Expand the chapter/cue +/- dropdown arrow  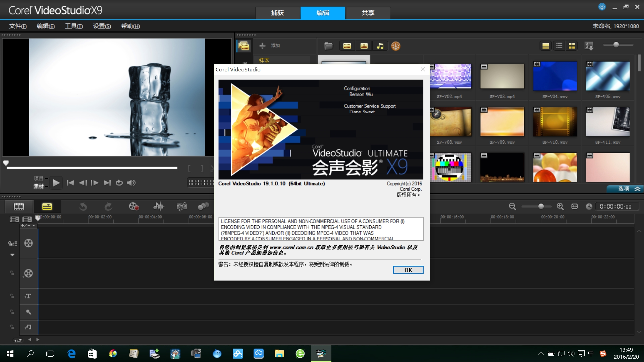[34, 226]
